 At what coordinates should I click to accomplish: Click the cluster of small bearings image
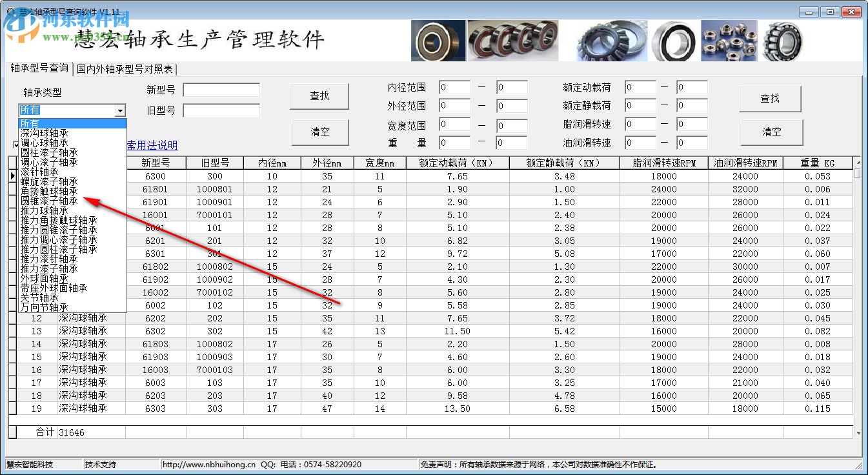tap(729, 39)
